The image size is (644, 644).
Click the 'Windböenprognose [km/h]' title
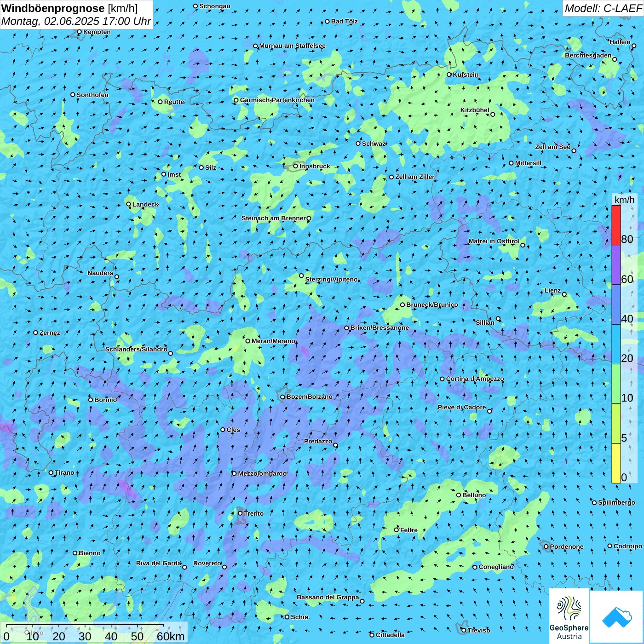pos(69,9)
